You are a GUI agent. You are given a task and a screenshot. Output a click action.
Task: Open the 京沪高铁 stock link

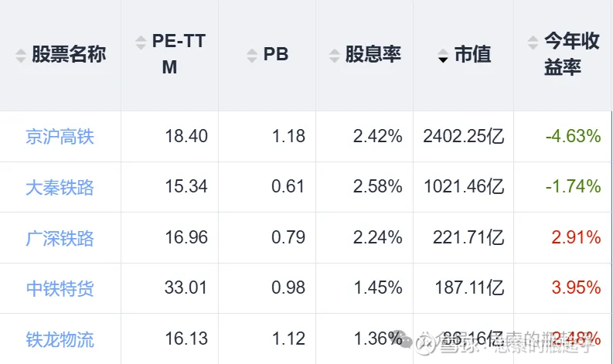coord(60,137)
